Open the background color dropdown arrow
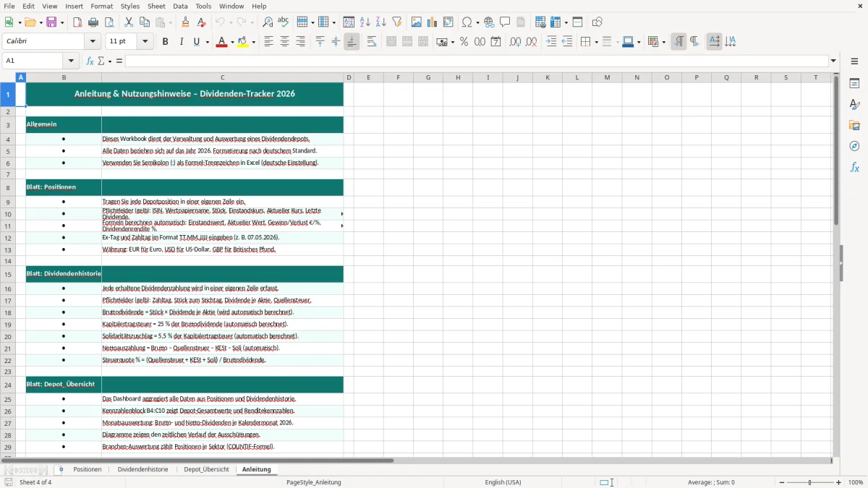 pyautogui.click(x=253, y=42)
